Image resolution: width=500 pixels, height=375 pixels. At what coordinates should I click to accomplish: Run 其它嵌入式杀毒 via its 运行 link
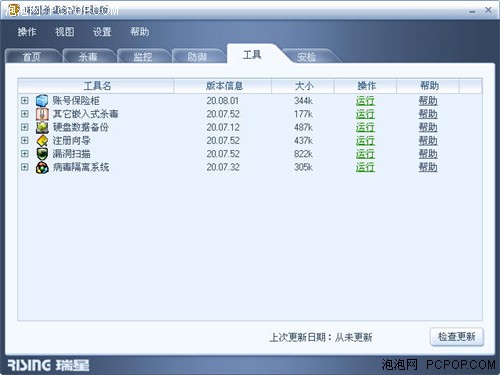click(x=365, y=114)
